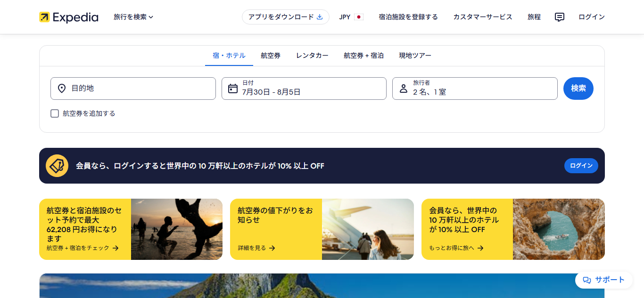The height and width of the screenshot is (298, 644).
Task: Click the blue 検索 button
Action: pos(578,89)
